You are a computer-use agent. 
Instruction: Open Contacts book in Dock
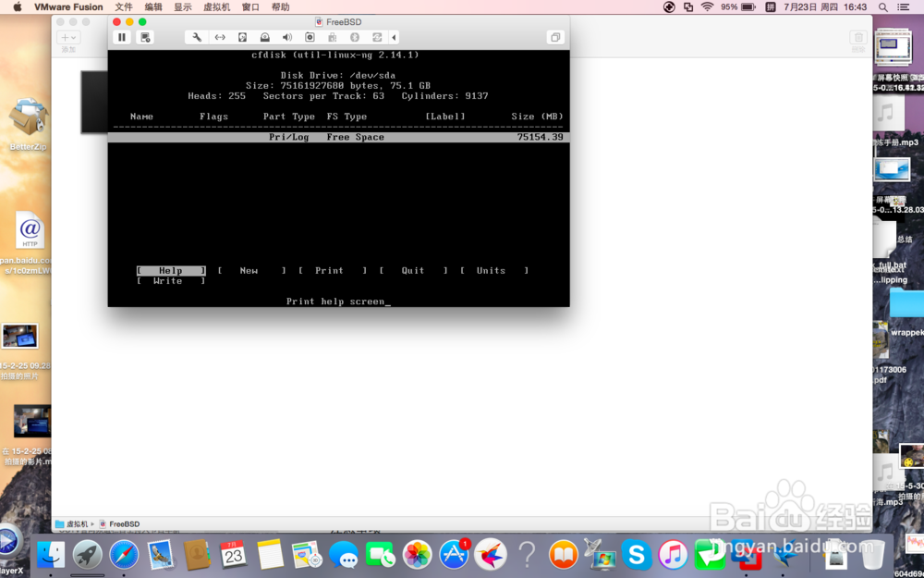coord(197,555)
